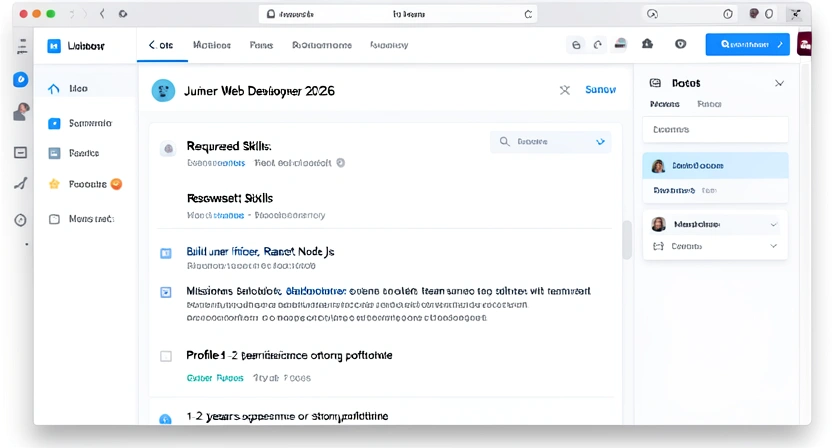This screenshot has height=448, width=832.
Task: Click the magnifier icon in the skills search box
Action: click(504, 141)
